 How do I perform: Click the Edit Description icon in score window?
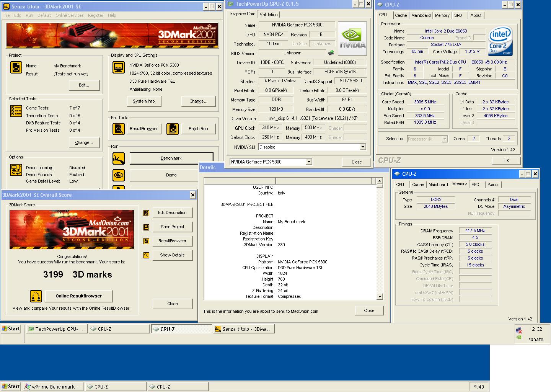tap(146, 213)
